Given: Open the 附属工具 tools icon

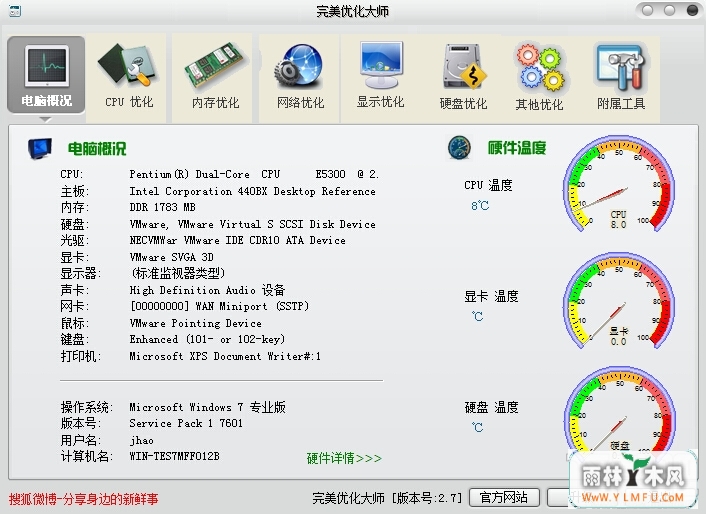Looking at the screenshot, I should pyautogui.click(x=621, y=67).
